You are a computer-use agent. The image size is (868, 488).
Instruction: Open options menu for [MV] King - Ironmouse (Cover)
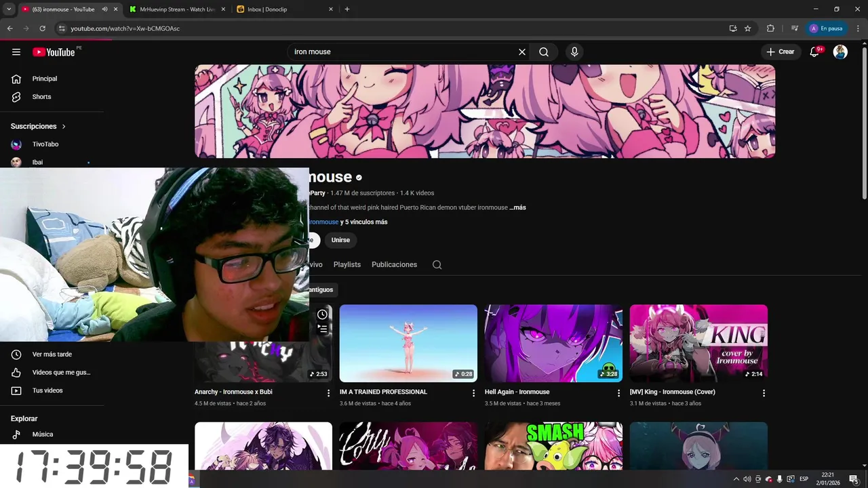pyautogui.click(x=764, y=393)
